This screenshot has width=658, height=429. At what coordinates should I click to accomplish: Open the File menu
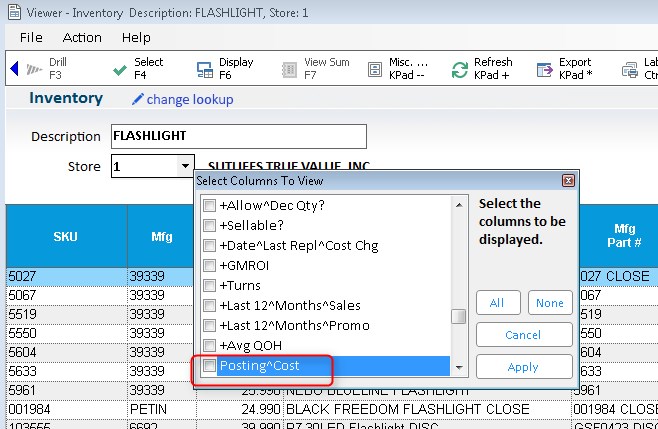[x=31, y=37]
